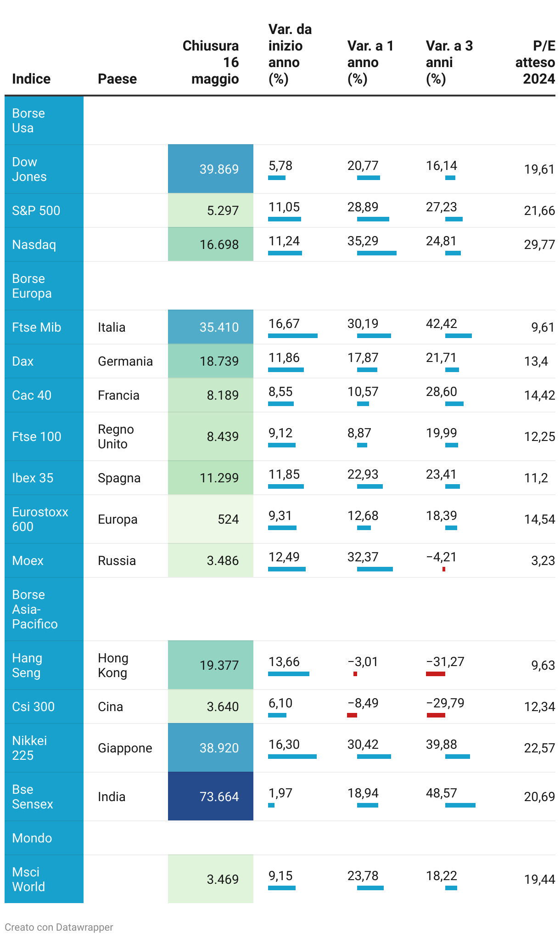This screenshot has height=938, width=560.
Task: Click the 'Regno Unito' country cell
Action: [x=116, y=436]
